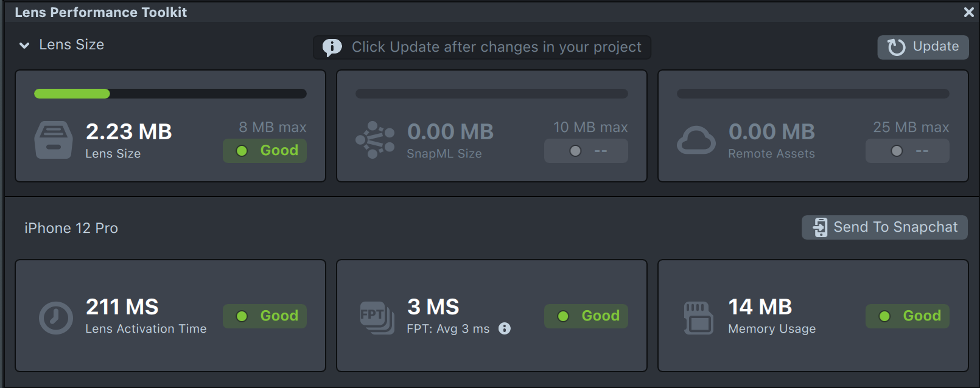Click the green Lens Size progress bar
This screenshot has height=388, width=980.
click(x=72, y=93)
